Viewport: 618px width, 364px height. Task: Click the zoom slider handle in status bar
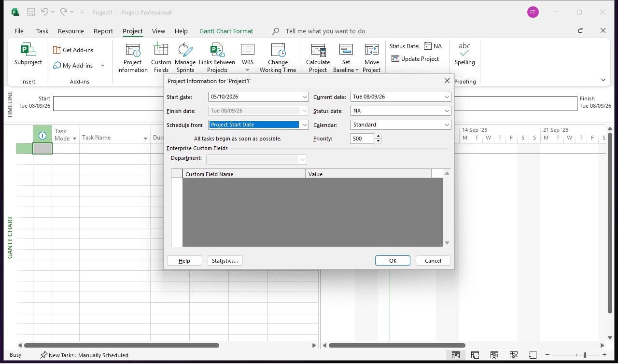[x=585, y=355]
